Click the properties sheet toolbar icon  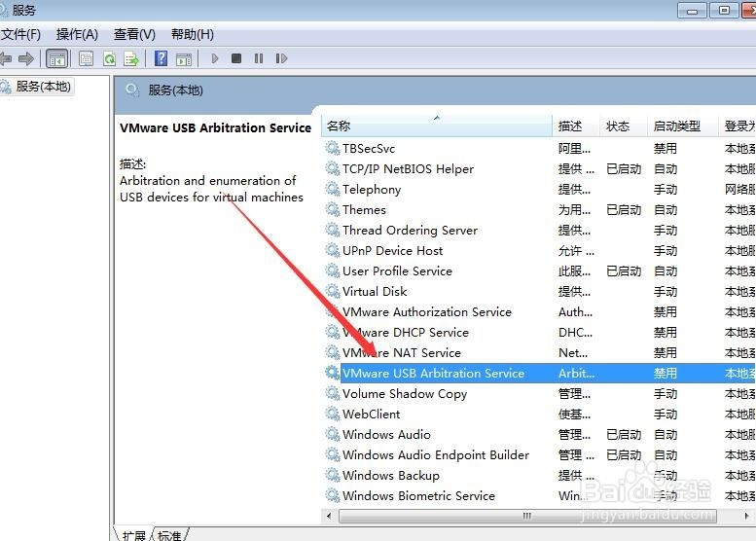[x=86, y=58]
